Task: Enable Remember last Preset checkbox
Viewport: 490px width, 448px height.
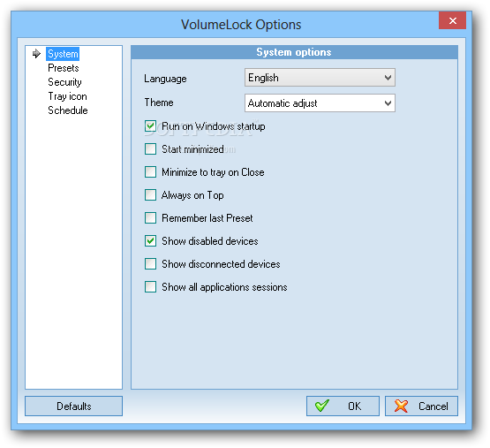Action: (150, 217)
